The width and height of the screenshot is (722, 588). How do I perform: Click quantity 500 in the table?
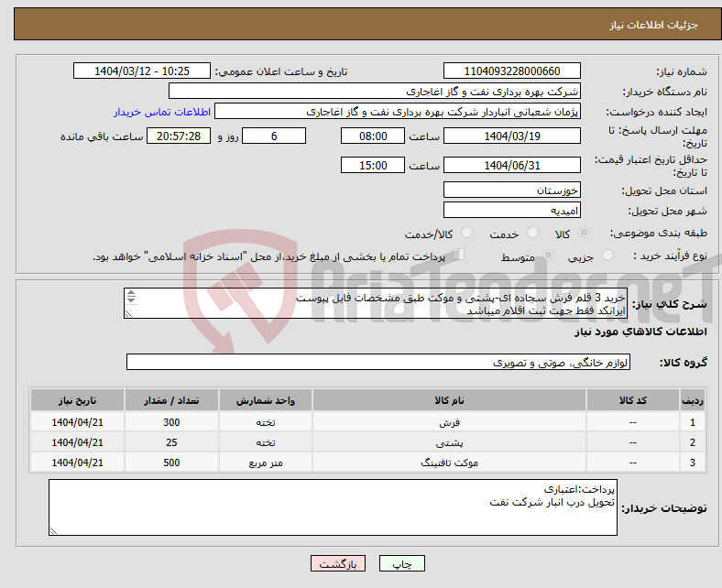click(171, 463)
